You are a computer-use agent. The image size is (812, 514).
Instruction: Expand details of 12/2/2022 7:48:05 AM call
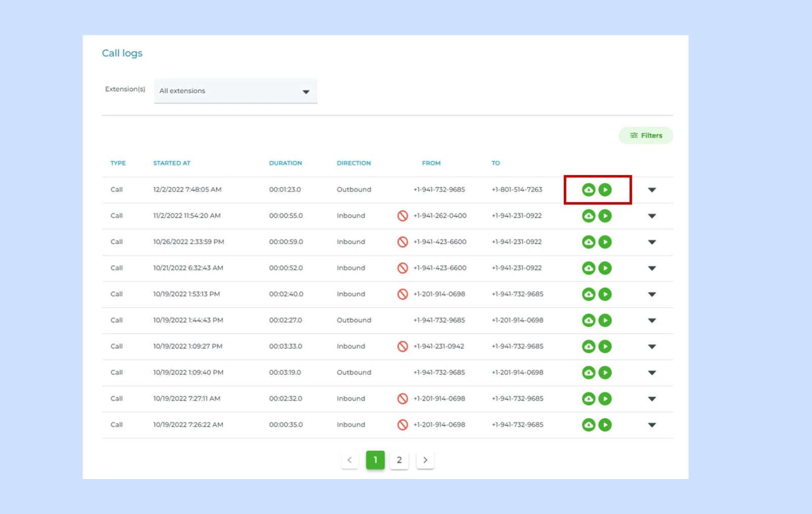[652, 190]
